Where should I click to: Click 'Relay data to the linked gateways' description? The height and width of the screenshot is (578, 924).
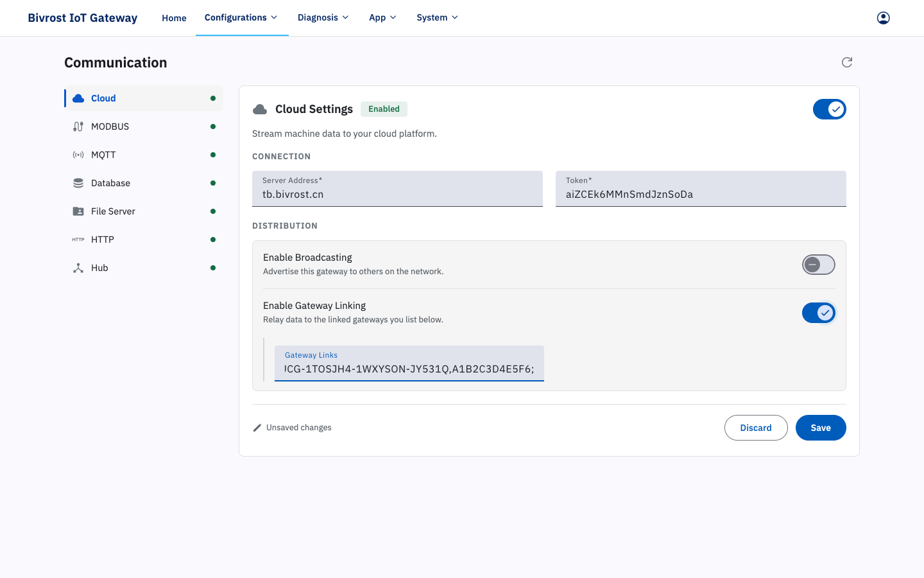[353, 320]
